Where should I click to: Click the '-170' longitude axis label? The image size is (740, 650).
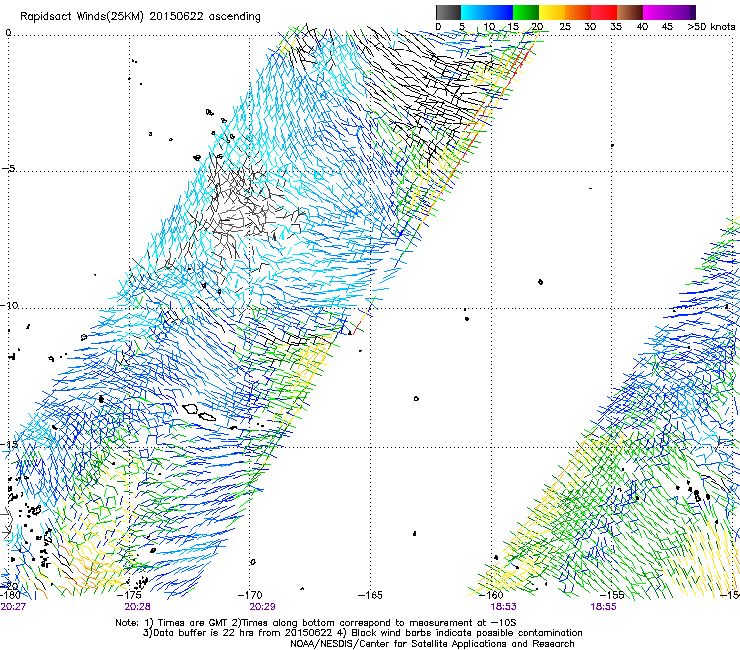point(250,595)
